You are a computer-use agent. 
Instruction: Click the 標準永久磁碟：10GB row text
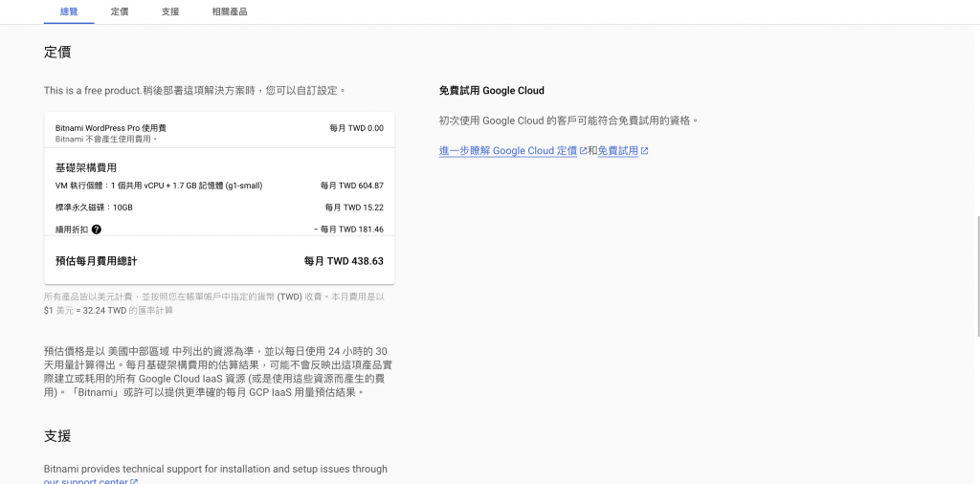click(94, 208)
